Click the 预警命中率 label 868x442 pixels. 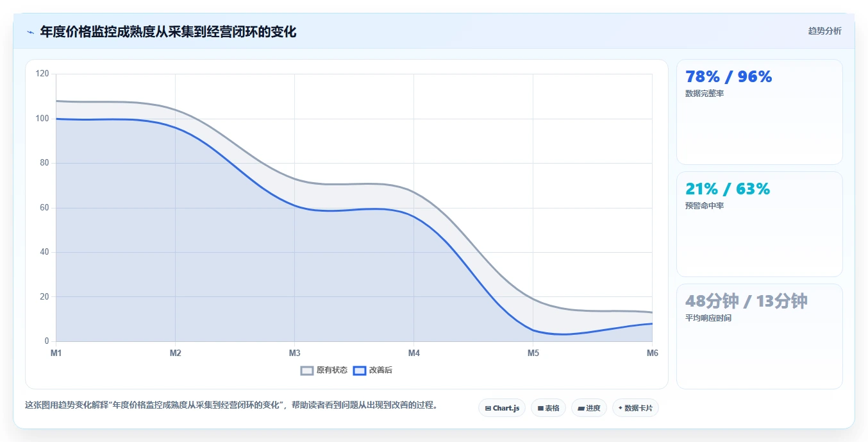point(705,206)
